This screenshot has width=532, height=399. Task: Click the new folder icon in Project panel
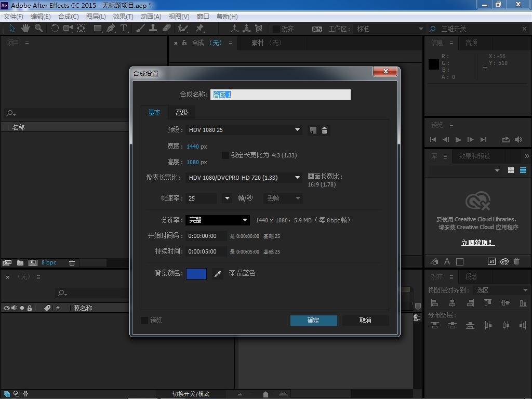pos(20,263)
